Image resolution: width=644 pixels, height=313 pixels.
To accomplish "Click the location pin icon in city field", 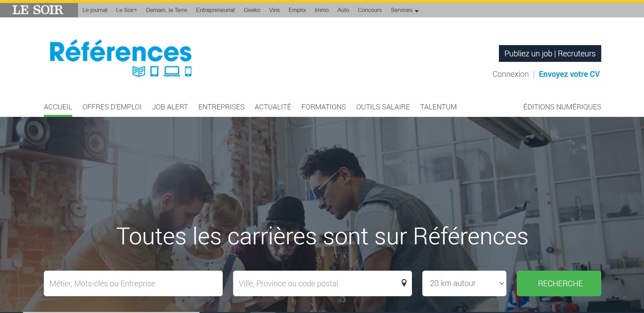I will pos(404,283).
